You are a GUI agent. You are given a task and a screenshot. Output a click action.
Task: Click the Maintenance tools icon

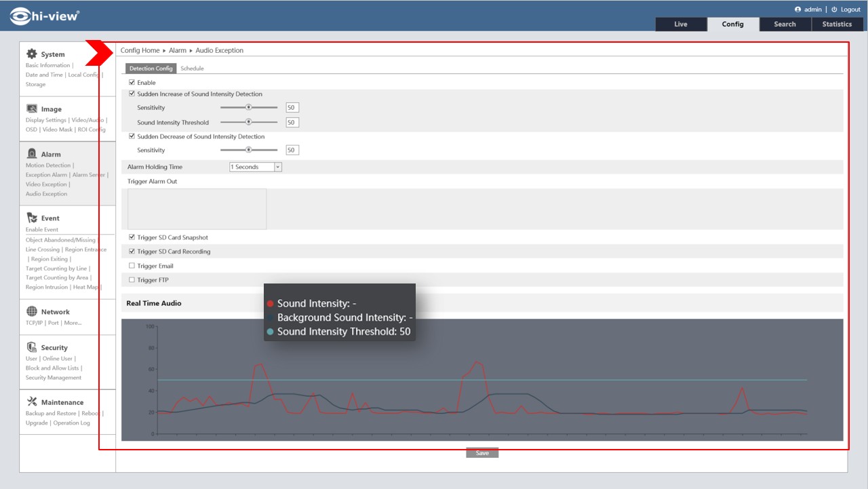click(31, 402)
